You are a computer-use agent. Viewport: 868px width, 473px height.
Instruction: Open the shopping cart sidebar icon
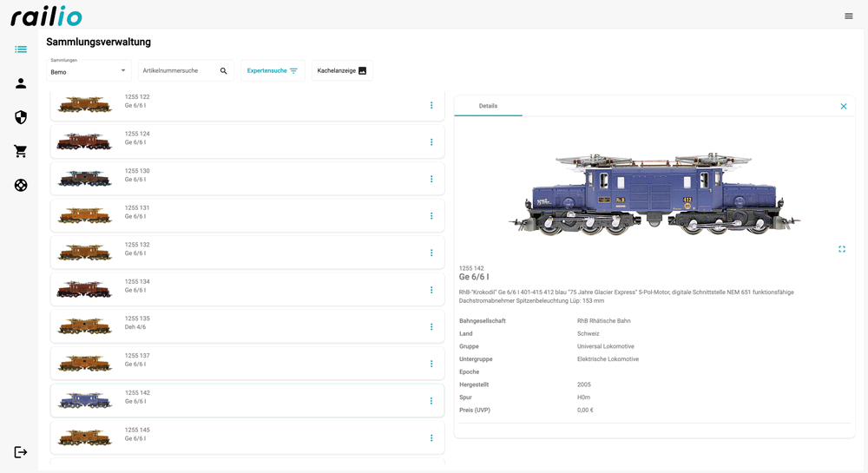21,151
